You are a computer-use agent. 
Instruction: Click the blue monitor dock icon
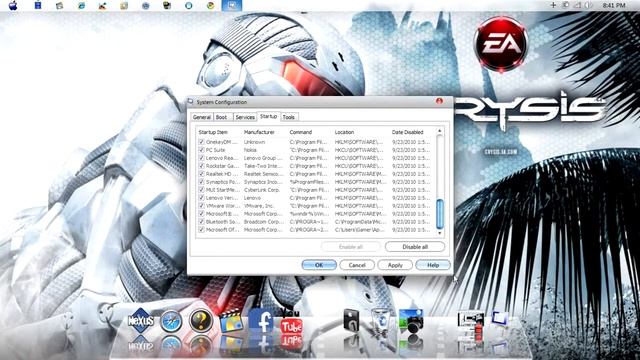pyautogui.click(x=500, y=318)
